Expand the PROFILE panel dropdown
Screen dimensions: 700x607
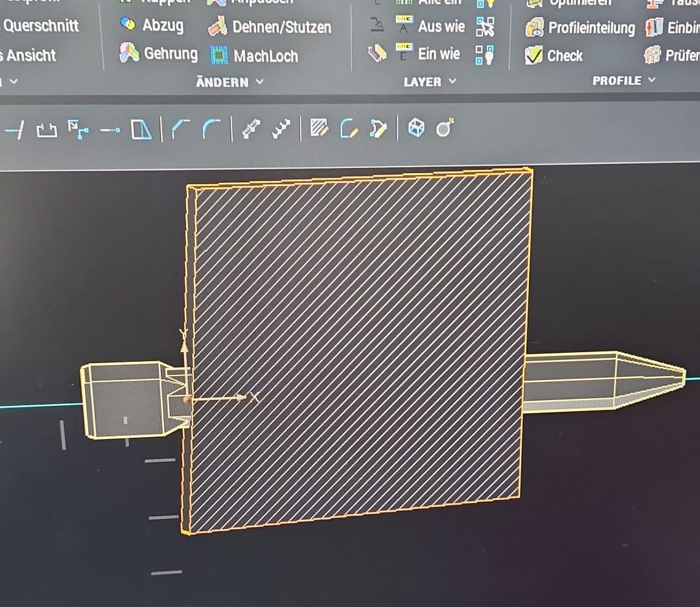651,80
